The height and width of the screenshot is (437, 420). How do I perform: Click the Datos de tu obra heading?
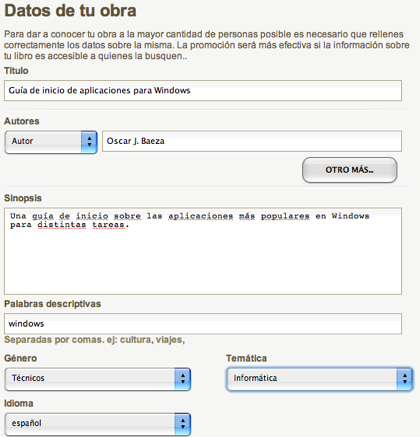click(x=70, y=10)
